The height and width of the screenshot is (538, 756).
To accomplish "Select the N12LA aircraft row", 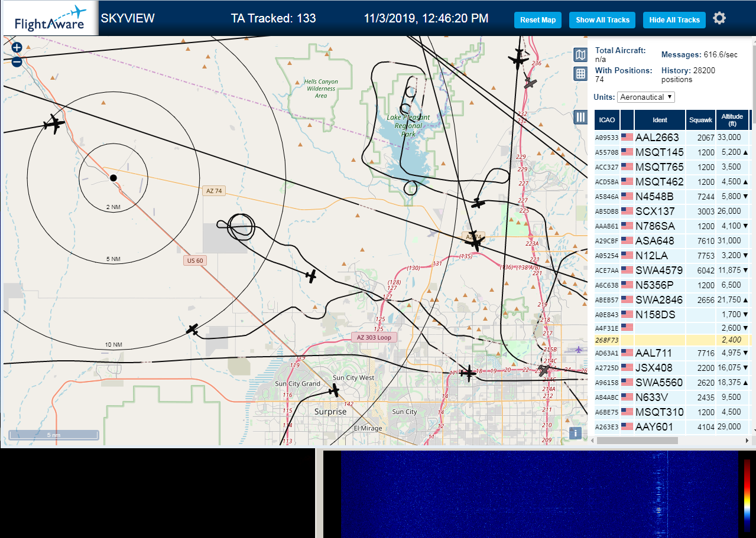I will [x=672, y=255].
